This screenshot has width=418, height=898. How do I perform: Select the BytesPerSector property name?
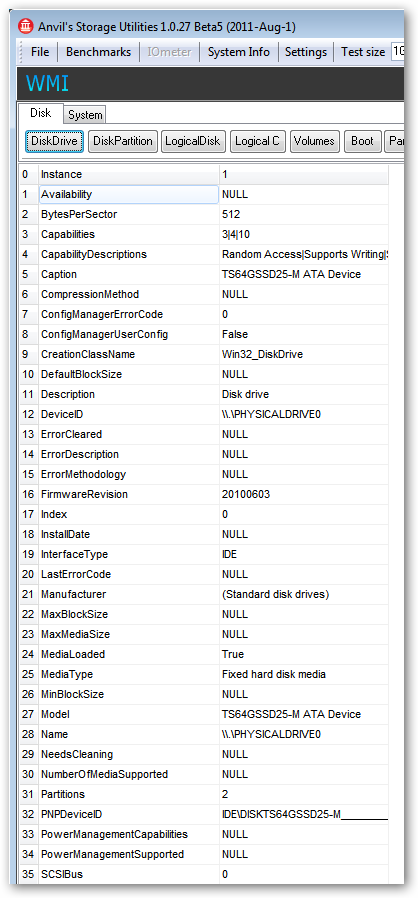pyautogui.click(x=79, y=214)
